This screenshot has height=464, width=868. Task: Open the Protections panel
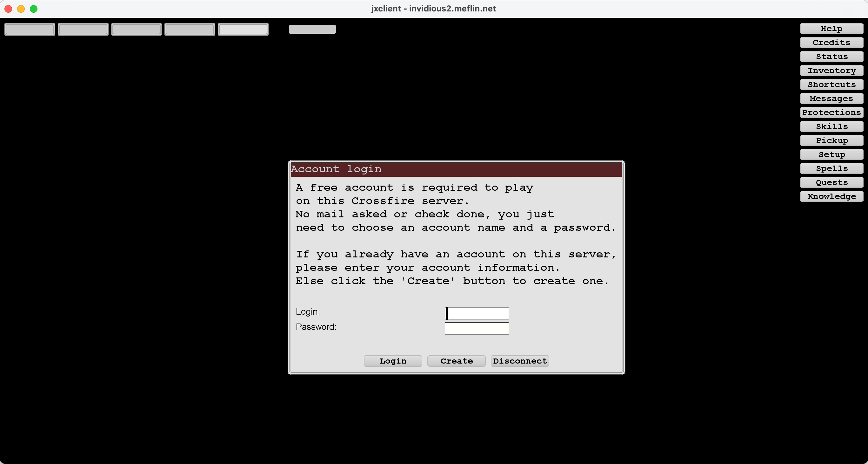click(831, 113)
